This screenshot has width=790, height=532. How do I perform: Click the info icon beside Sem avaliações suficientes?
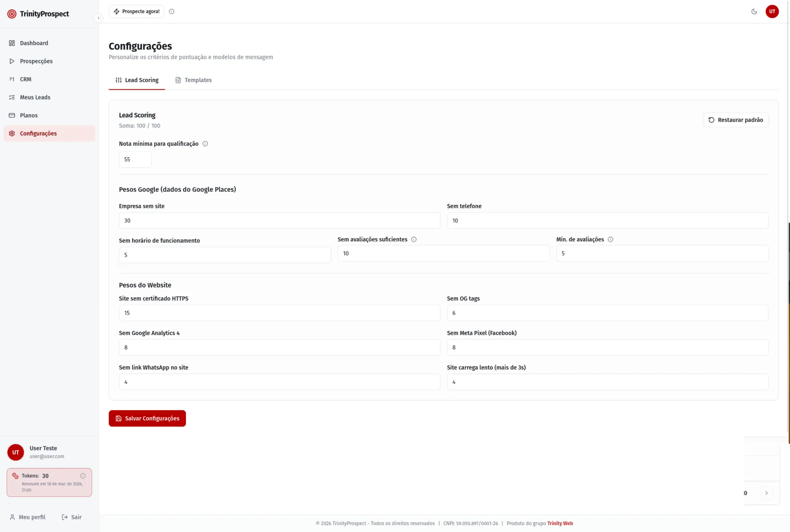414,239
